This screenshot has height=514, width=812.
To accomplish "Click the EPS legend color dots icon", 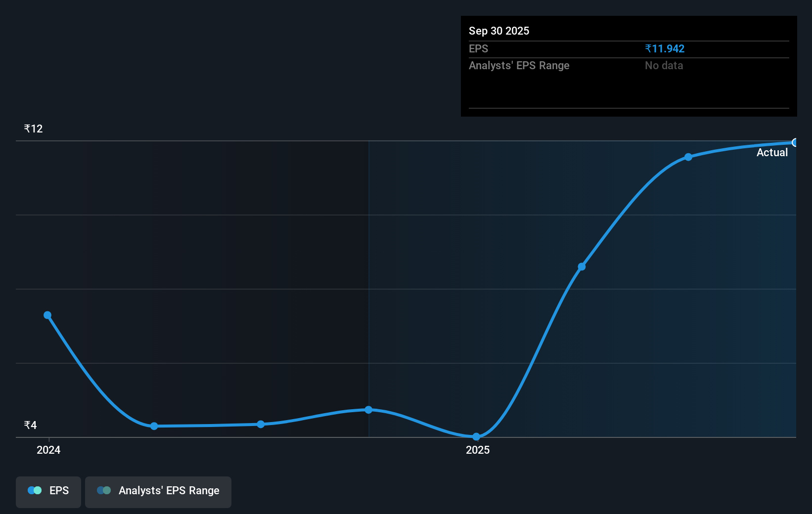I will tap(35, 490).
